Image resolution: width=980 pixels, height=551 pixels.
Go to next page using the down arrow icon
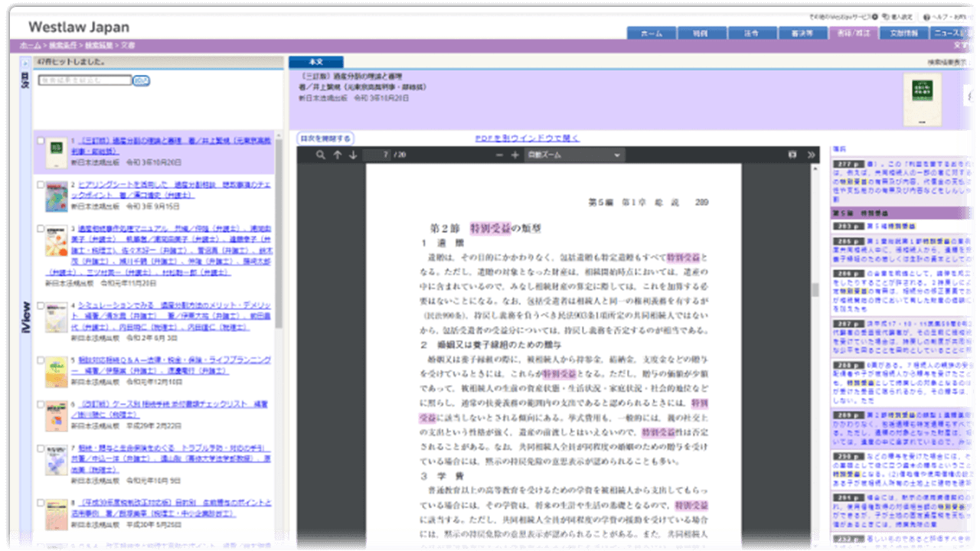(352, 155)
